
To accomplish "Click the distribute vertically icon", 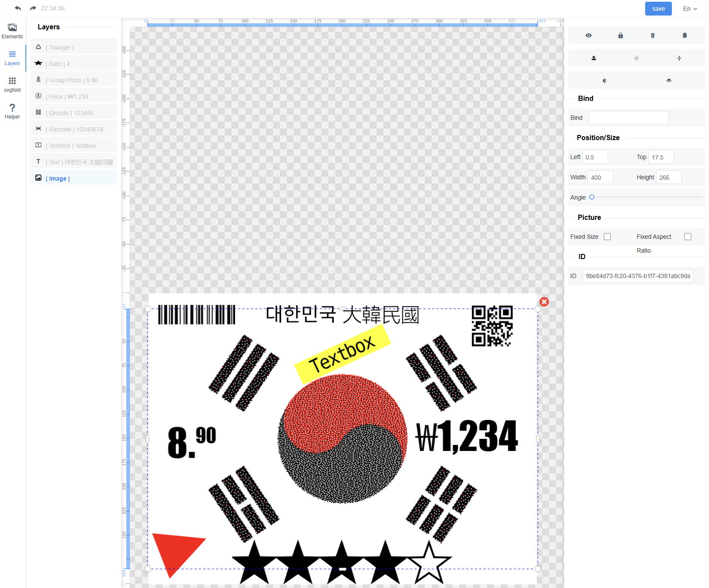I will coord(669,81).
